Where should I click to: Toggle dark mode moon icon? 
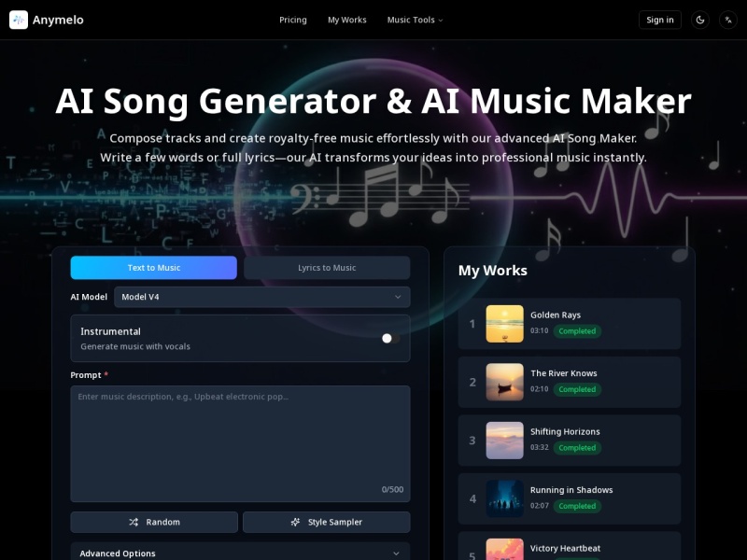coord(700,20)
